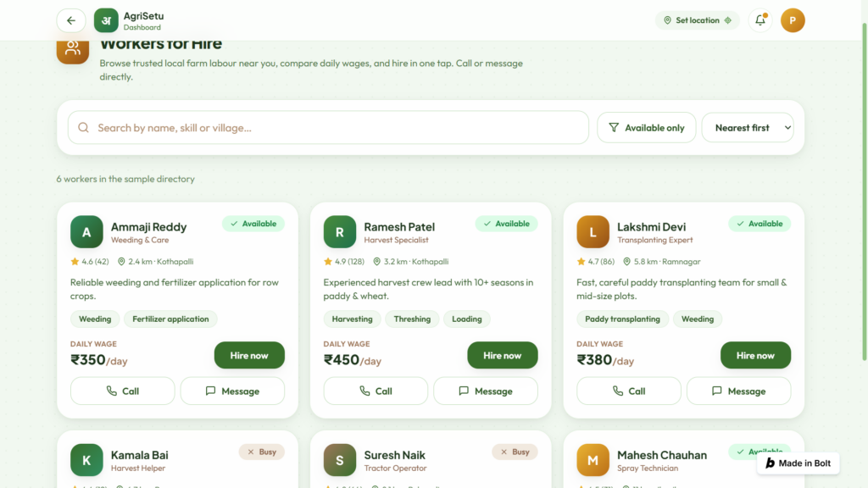
Task: Click the Lakshmi Devi name
Action: coord(651,227)
